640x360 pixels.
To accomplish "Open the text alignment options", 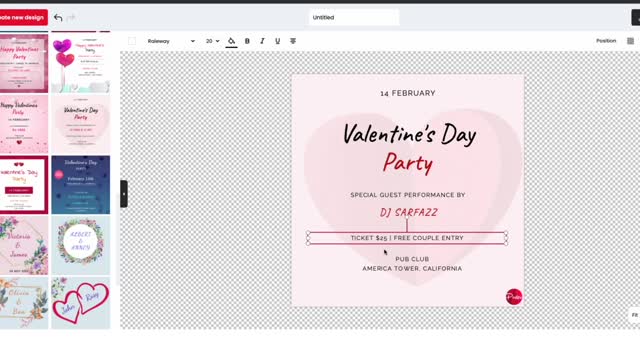I will pos(293,41).
